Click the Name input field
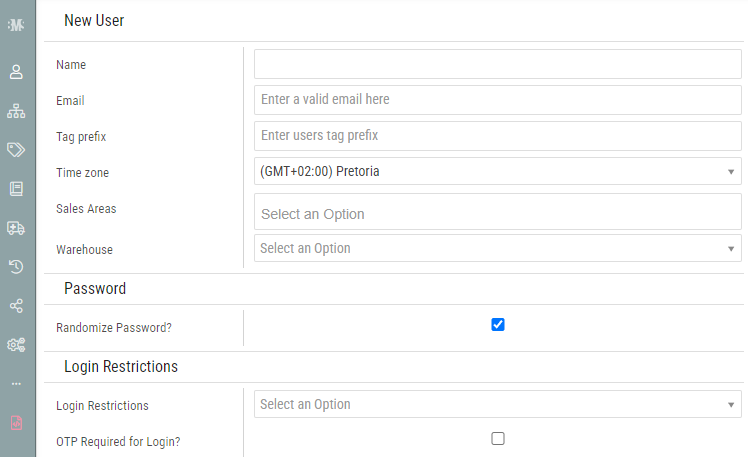 [x=498, y=64]
